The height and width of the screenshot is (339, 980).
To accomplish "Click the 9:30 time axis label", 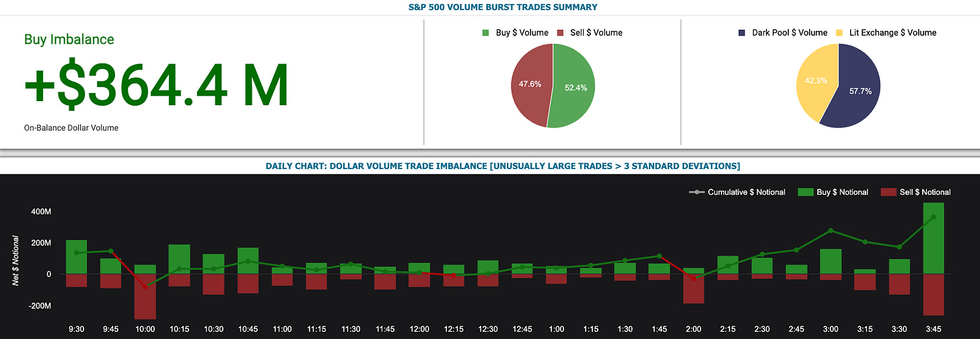I will tap(77, 329).
